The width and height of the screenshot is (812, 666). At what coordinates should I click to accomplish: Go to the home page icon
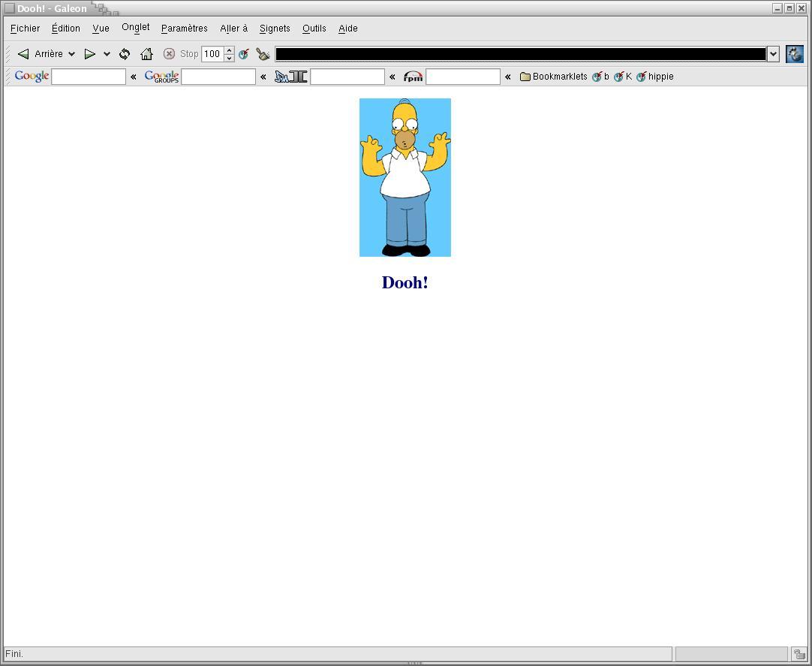point(146,54)
